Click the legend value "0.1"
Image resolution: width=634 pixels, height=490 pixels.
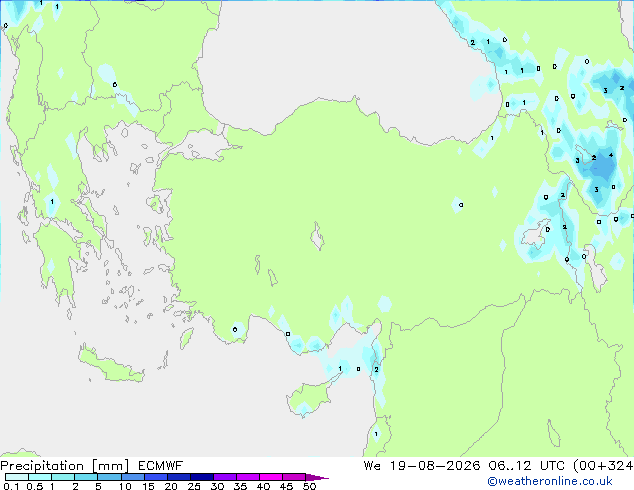tap(11, 486)
